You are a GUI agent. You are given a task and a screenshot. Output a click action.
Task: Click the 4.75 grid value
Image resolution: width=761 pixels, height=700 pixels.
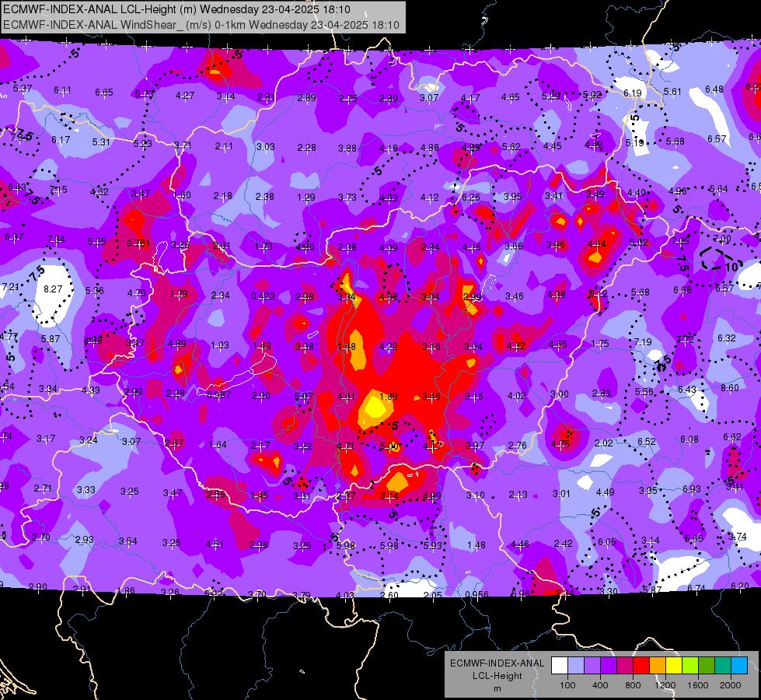coord(560,444)
